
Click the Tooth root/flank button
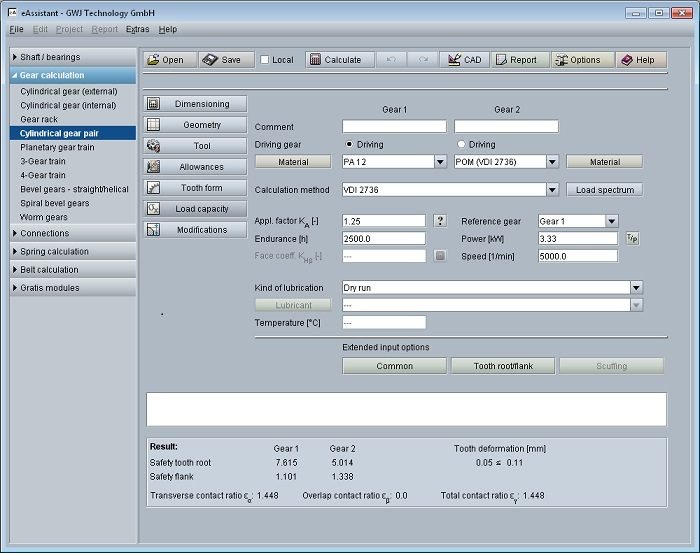coord(503,366)
